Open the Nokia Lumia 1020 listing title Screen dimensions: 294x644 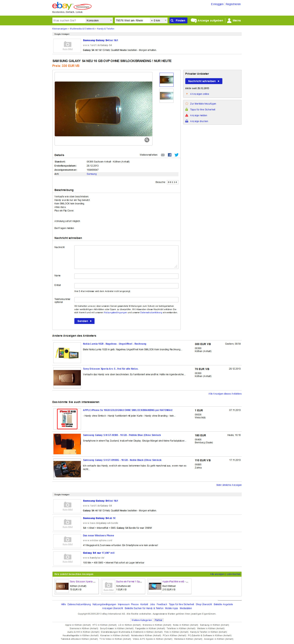115,344
